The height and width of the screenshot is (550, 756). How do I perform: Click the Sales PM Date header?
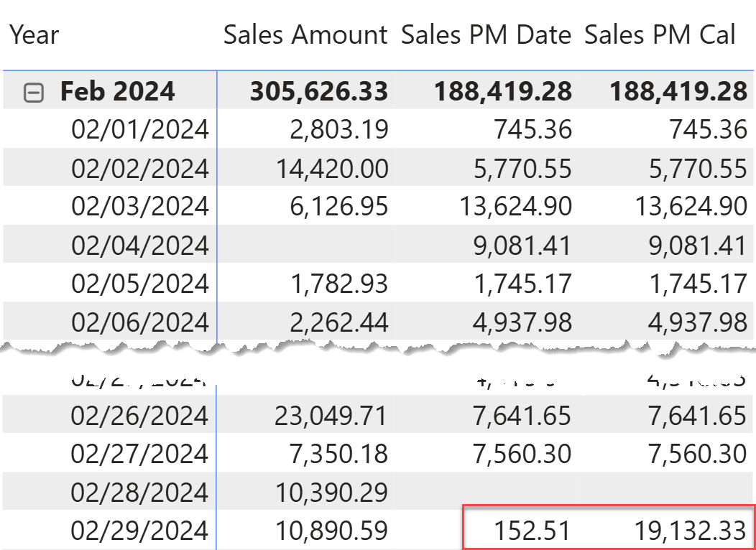coord(487,34)
